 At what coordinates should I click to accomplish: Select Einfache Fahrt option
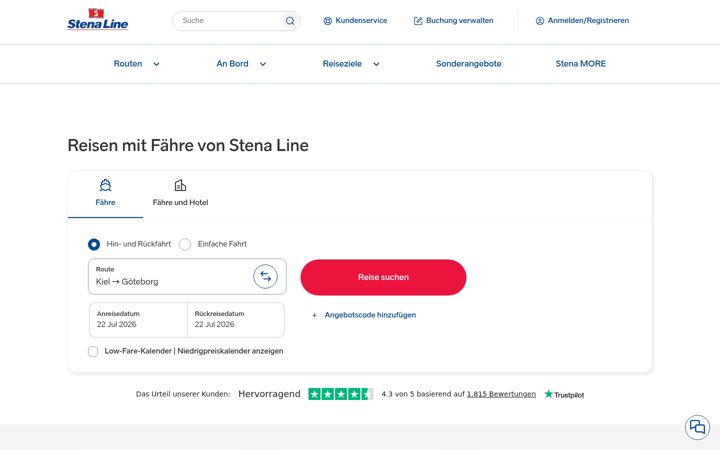pyautogui.click(x=185, y=244)
